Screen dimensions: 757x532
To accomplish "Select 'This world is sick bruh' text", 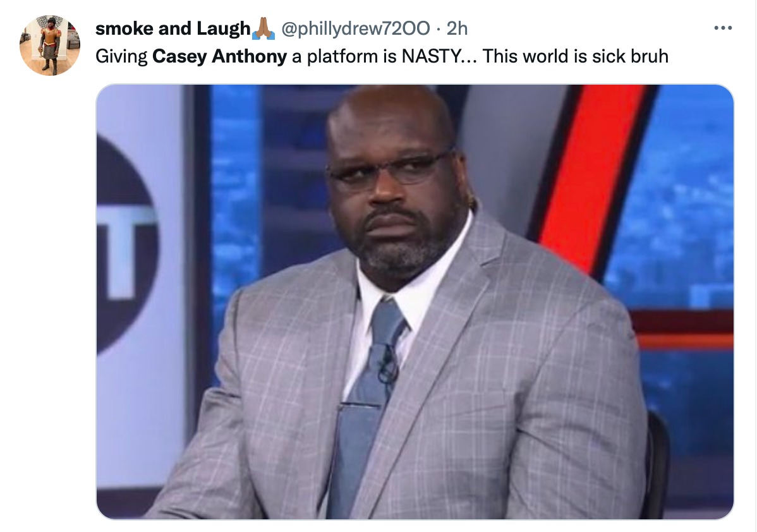I will pos(575,56).
